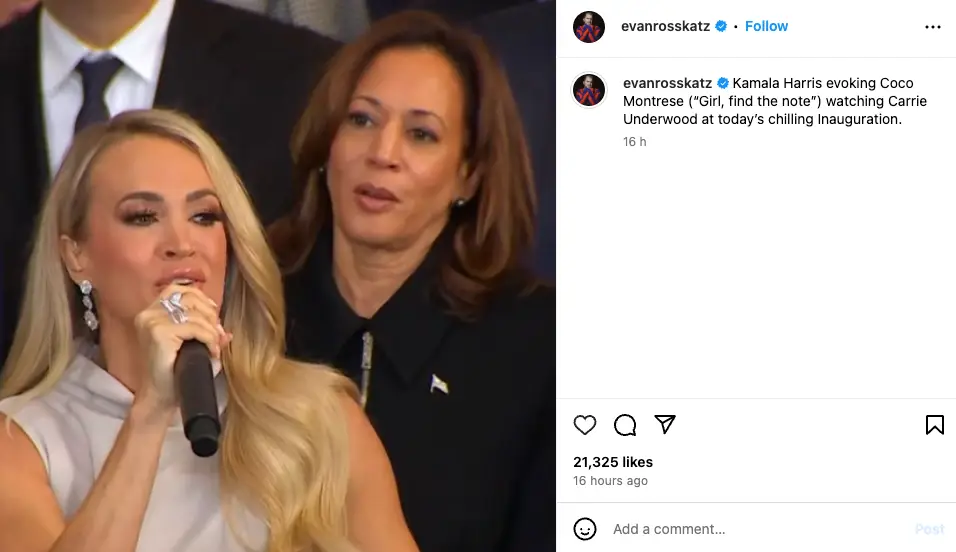Viewport: 956px width, 552px height.
Task: Click verified badge in caption
Action: (x=722, y=83)
